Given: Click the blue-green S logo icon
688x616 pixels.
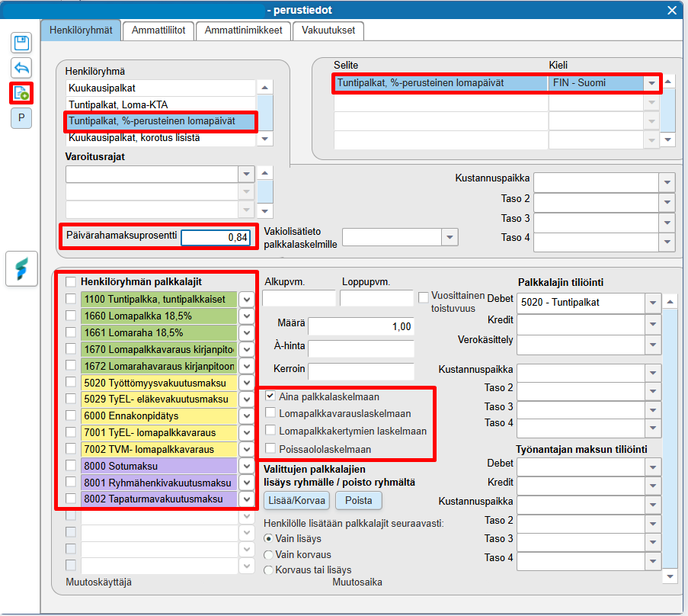Looking at the screenshot, I should pyautogui.click(x=21, y=268).
